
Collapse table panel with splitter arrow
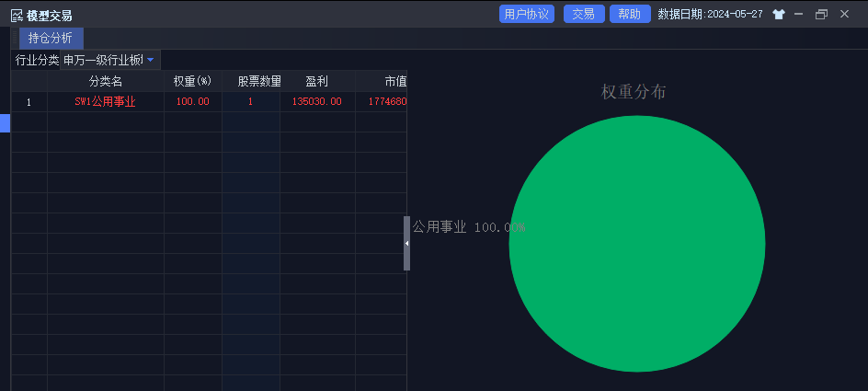pos(406,243)
